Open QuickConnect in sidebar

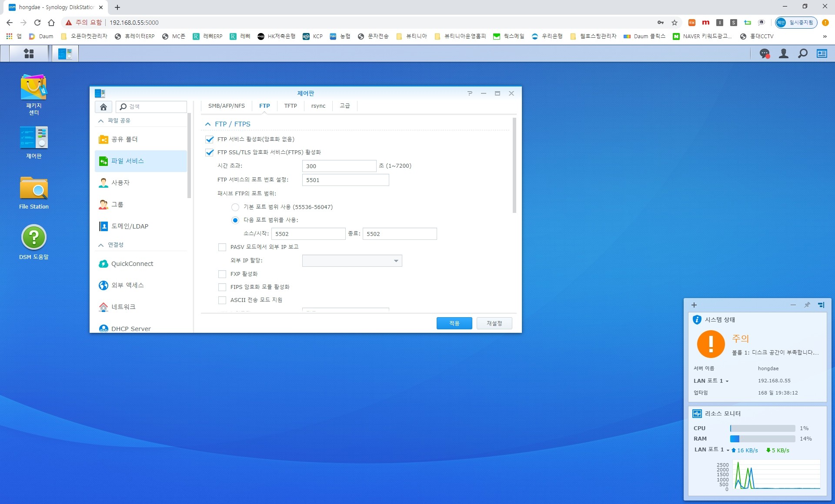tap(141, 264)
